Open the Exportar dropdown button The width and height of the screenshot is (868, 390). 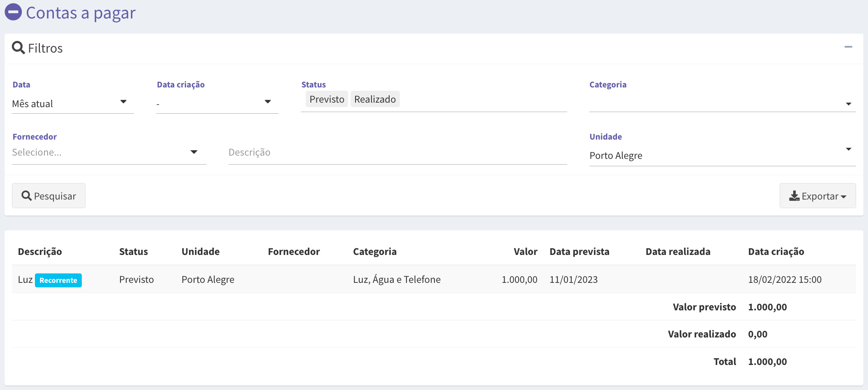point(817,196)
